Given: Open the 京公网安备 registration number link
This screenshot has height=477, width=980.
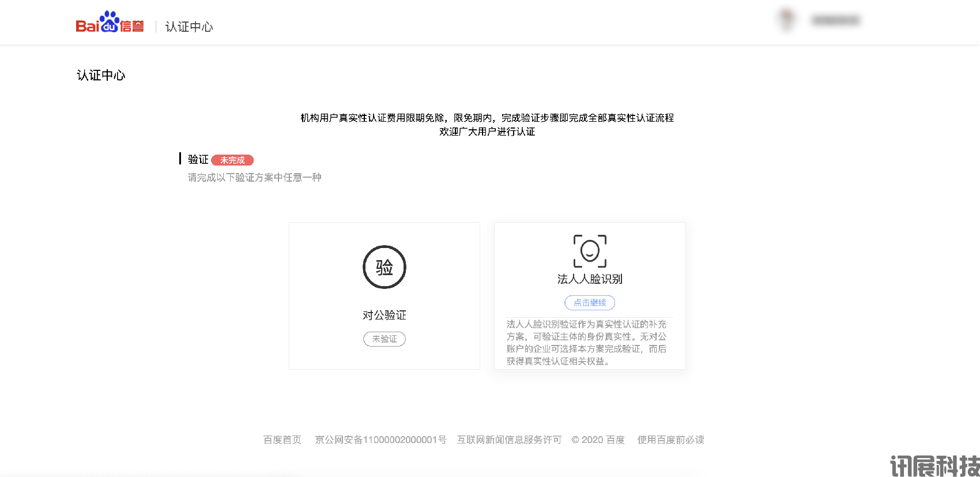Looking at the screenshot, I should tap(380, 440).
